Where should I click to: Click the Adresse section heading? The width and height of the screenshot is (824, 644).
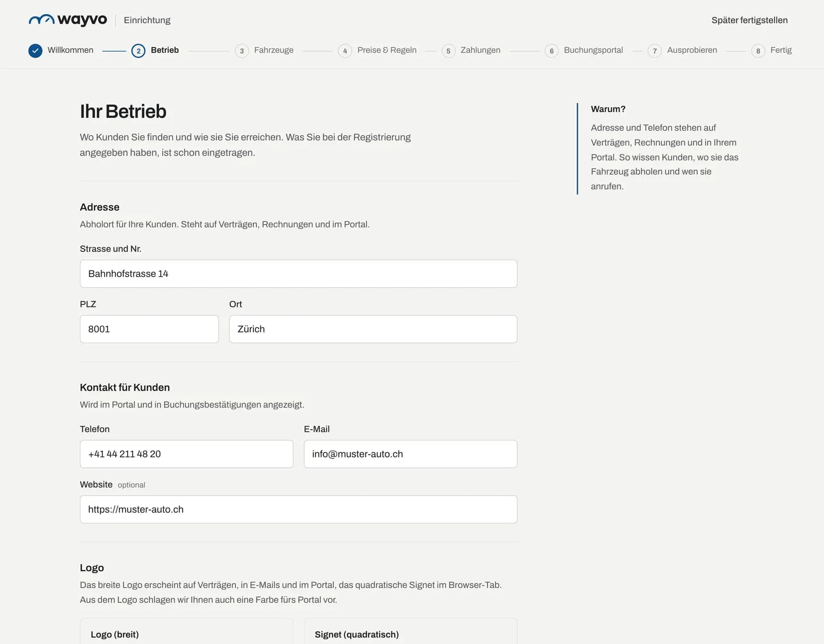[99, 207]
